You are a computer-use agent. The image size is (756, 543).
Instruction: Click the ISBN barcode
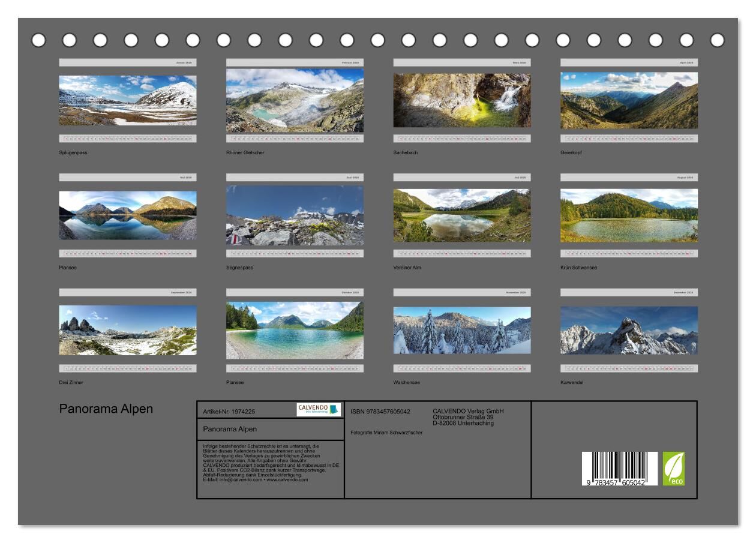[619, 469]
